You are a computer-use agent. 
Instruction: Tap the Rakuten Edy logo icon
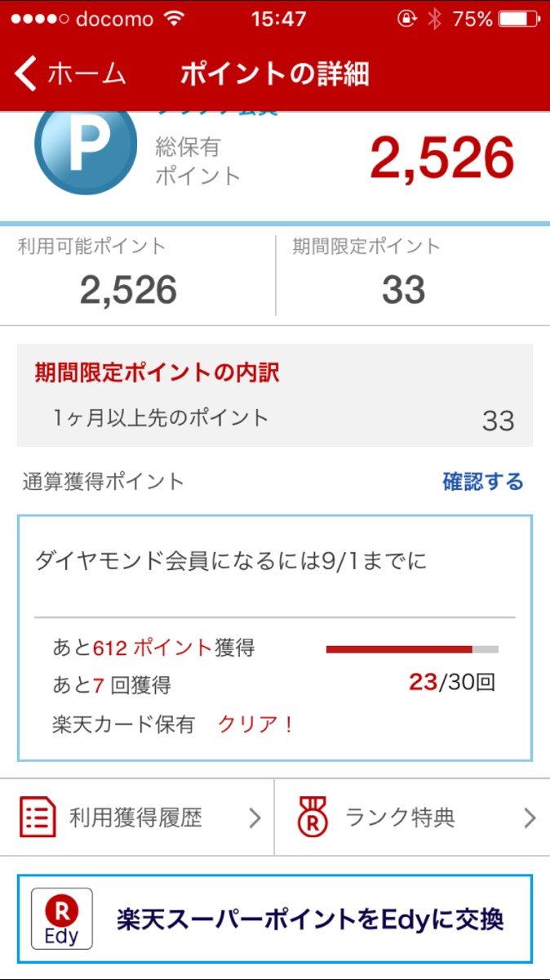tap(62, 919)
